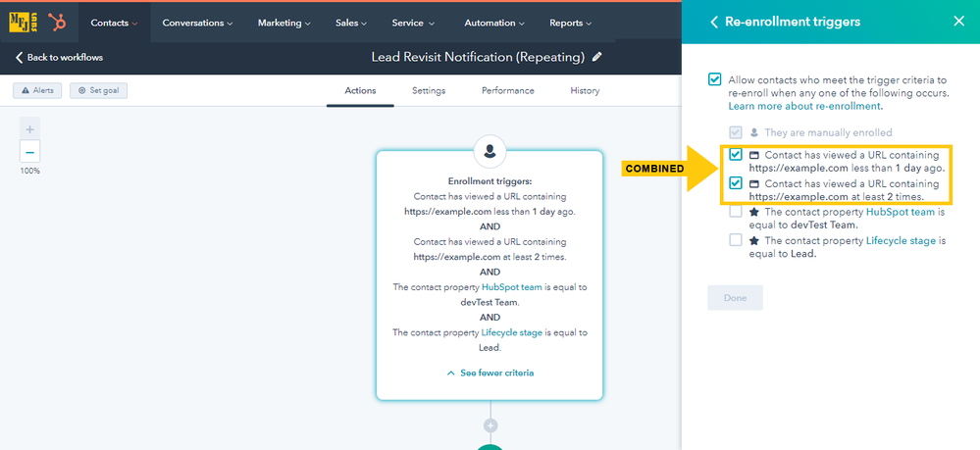Check the Lifecycle stage equals Lead checkbox
980x450 pixels.
click(x=736, y=240)
